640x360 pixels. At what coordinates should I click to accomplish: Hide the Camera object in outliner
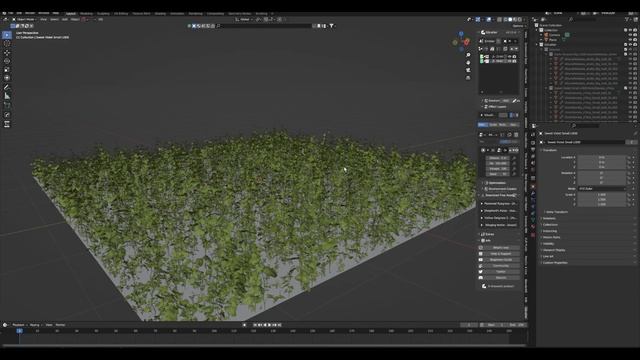[630, 35]
